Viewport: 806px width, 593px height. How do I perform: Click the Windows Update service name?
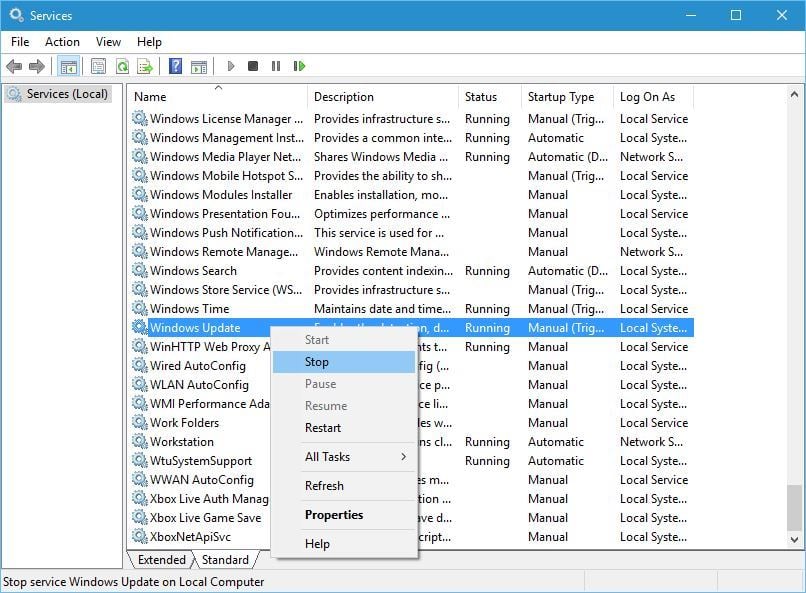pos(195,328)
